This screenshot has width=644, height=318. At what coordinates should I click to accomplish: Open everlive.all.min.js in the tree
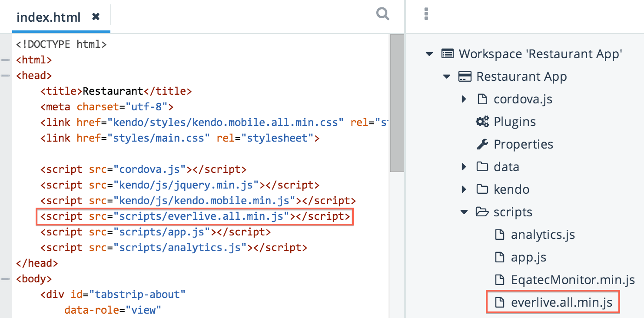click(562, 302)
